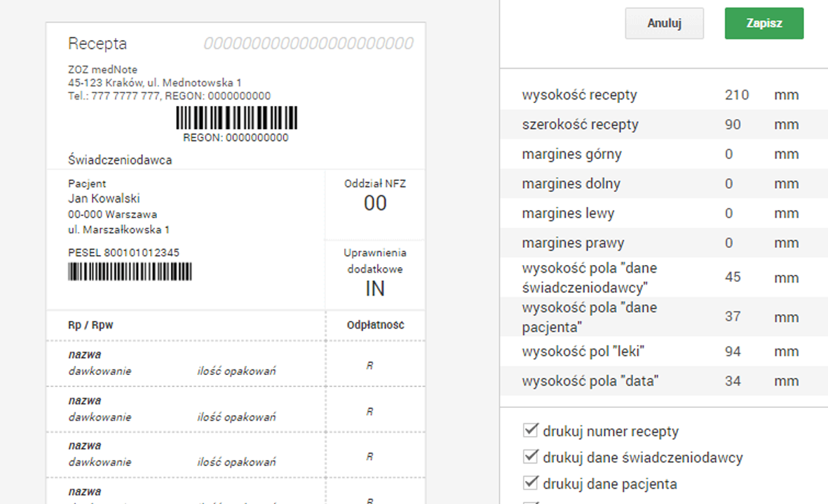Click the REGON barcode in the prescription preview
The image size is (828, 504).
pos(236,118)
